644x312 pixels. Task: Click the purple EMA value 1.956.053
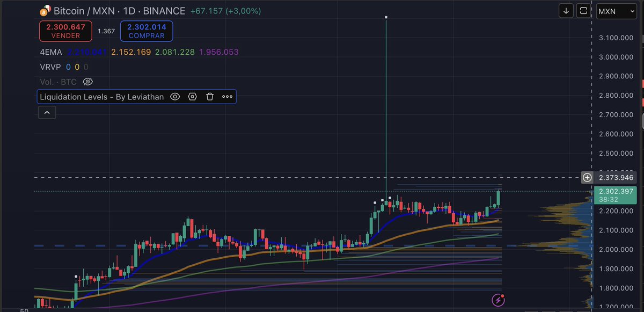click(x=218, y=52)
